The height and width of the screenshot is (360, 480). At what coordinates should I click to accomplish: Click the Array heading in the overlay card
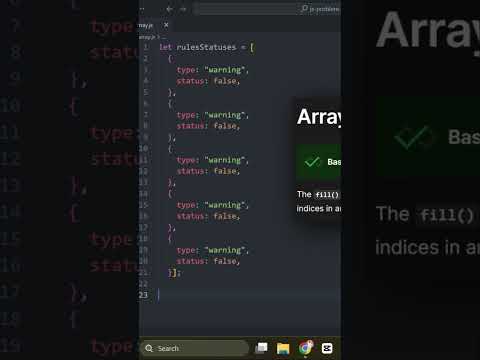(319, 117)
